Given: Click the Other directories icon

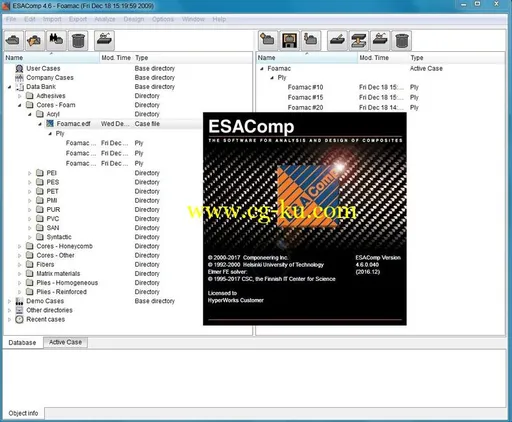Looking at the screenshot, I should [19, 310].
